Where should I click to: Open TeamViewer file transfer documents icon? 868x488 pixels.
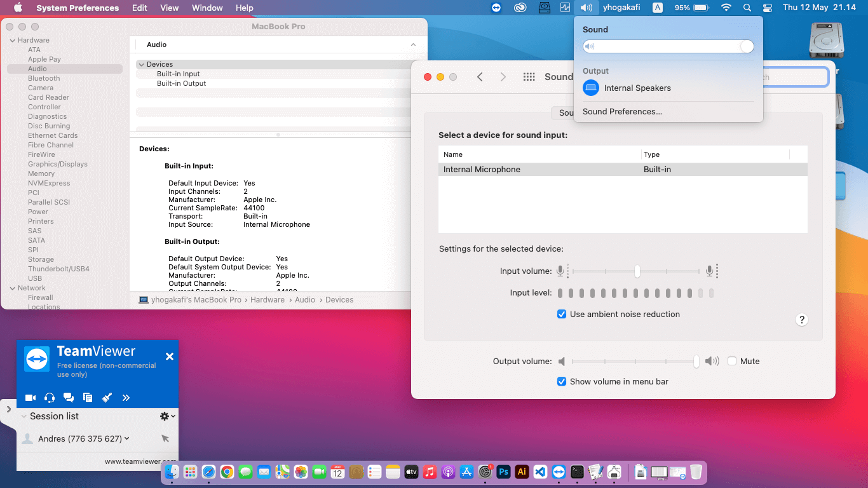88,398
